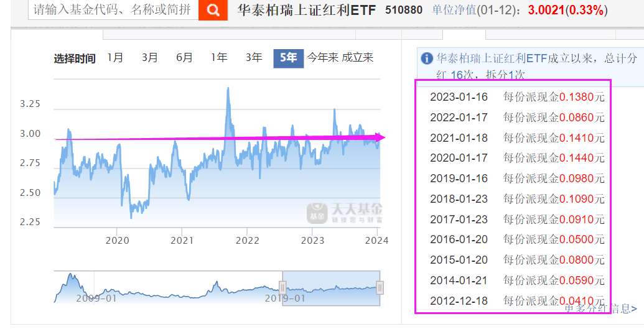Click the 2021-01-18 dividend row

click(x=517, y=137)
